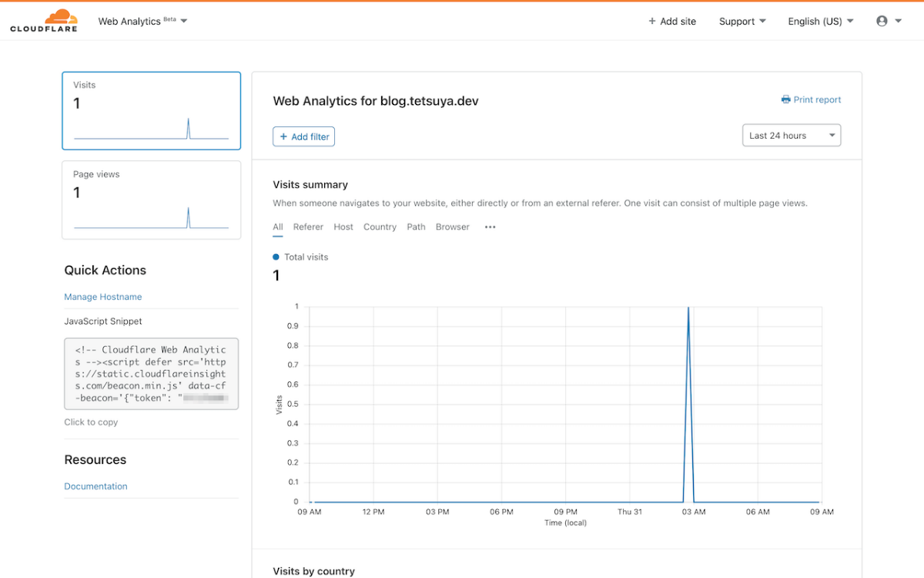Open the Documentation link
This screenshot has width=924, height=578.
[x=95, y=486]
